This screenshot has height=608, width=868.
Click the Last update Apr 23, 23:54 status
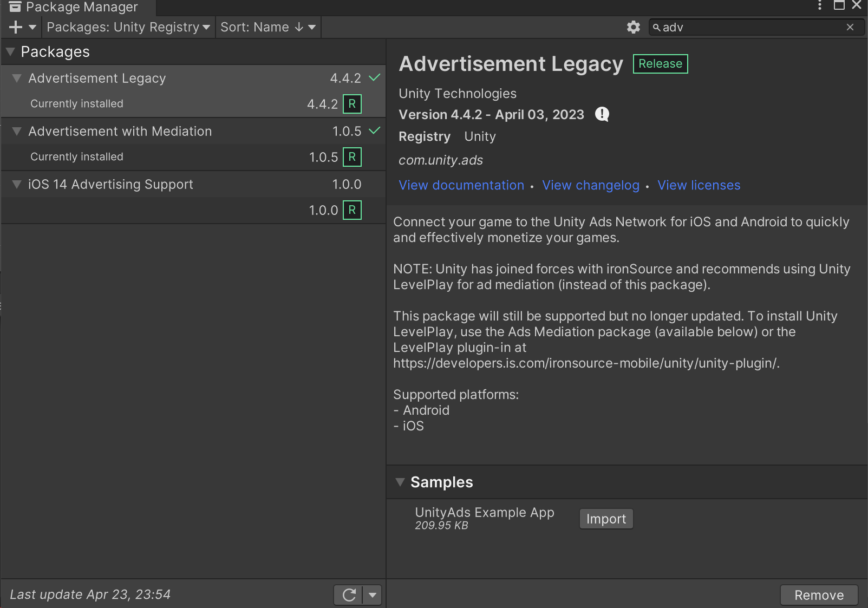(x=90, y=594)
